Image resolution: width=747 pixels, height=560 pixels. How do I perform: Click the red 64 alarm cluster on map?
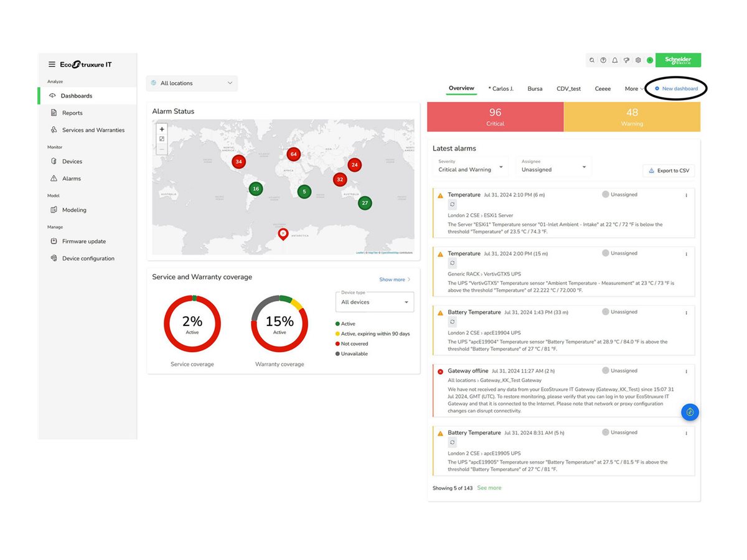click(293, 154)
